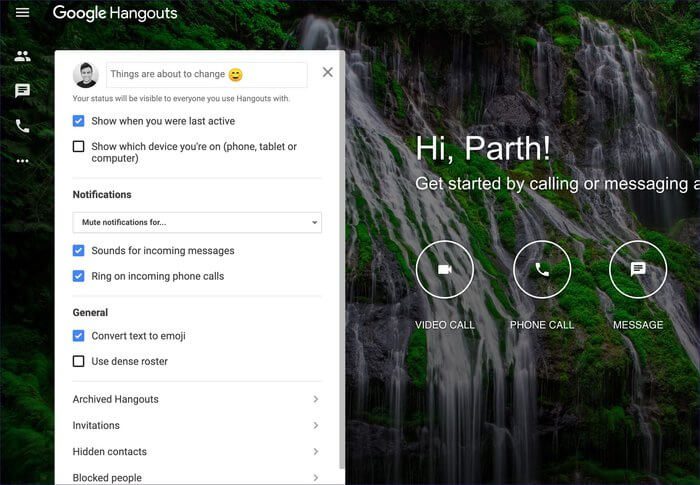Click the status message input field

(207, 75)
